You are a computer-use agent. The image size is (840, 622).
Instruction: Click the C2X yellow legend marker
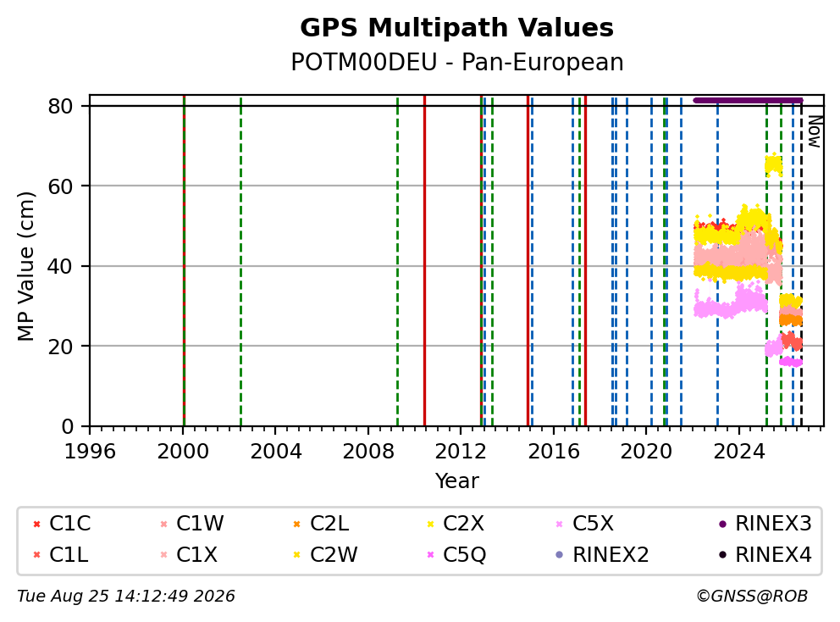(x=430, y=524)
